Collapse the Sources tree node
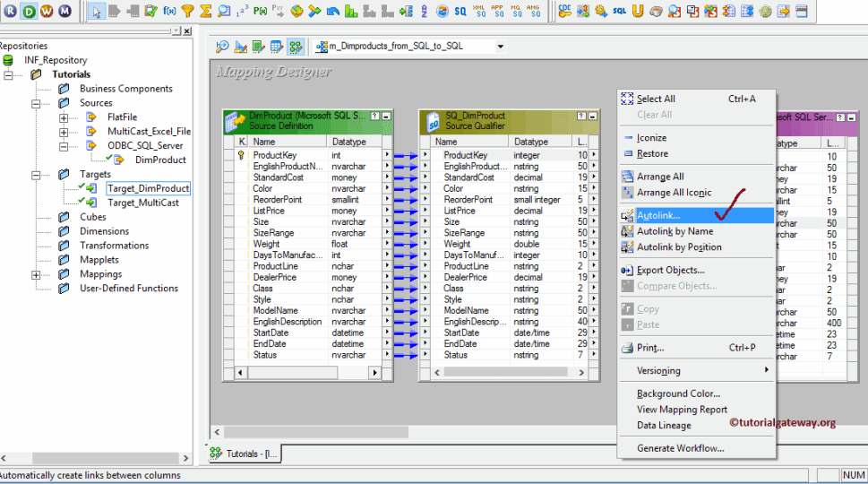 (36, 103)
